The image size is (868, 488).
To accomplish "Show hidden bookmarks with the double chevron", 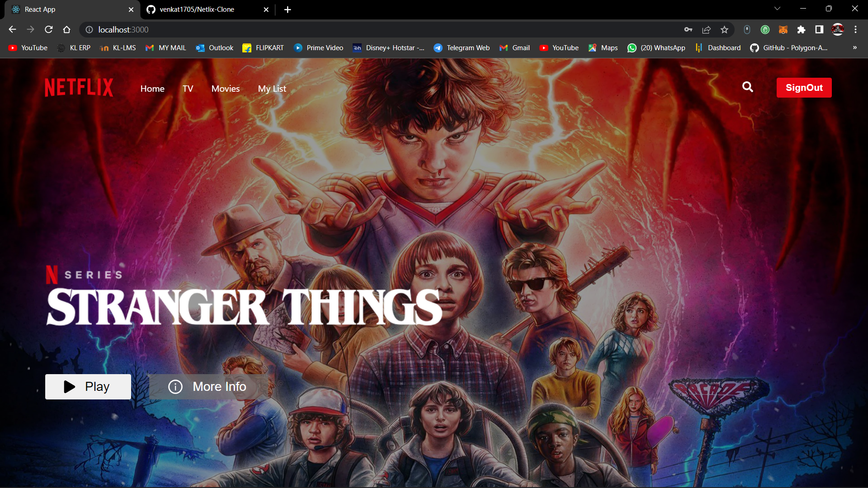I will point(855,47).
